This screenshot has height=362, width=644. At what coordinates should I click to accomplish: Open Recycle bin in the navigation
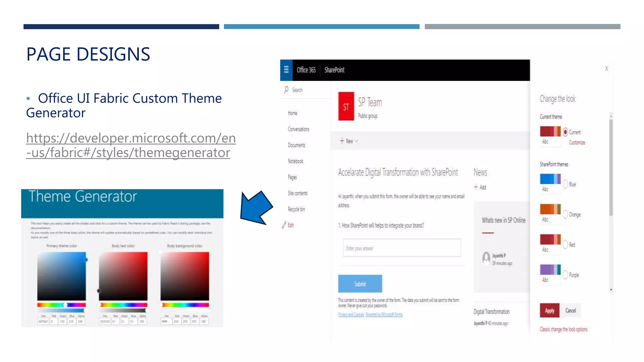coord(296,209)
